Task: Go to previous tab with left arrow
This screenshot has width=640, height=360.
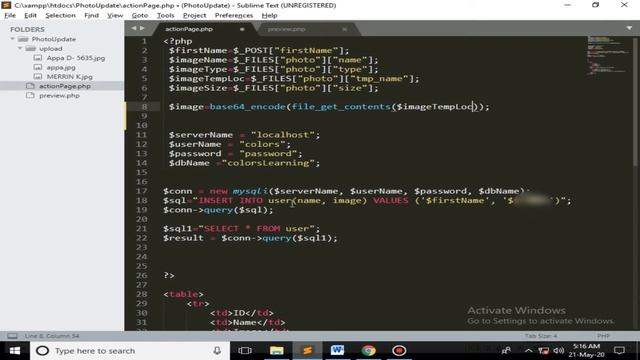Action: coord(133,28)
